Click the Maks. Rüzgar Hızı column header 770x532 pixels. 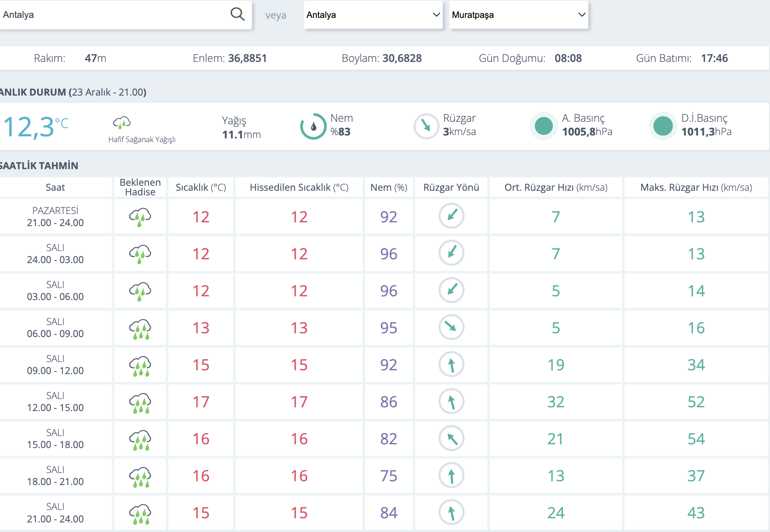click(696, 187)
